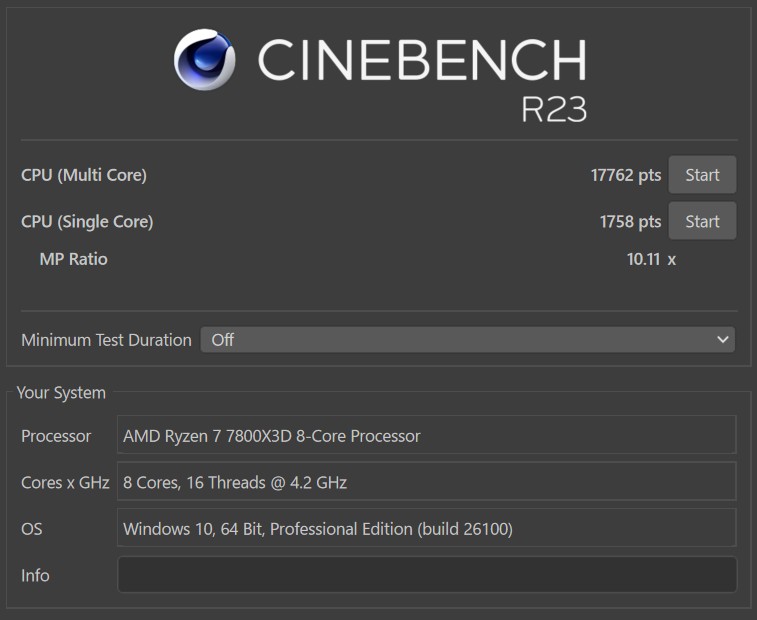Start the CPU Single Core test

coord(702,221)
